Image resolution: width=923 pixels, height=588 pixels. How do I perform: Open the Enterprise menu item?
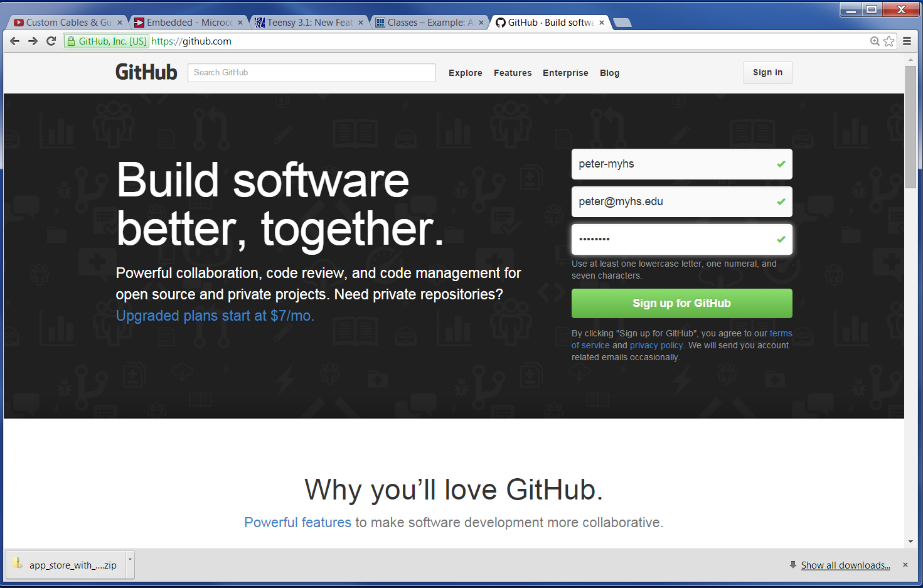coord(565,73)
